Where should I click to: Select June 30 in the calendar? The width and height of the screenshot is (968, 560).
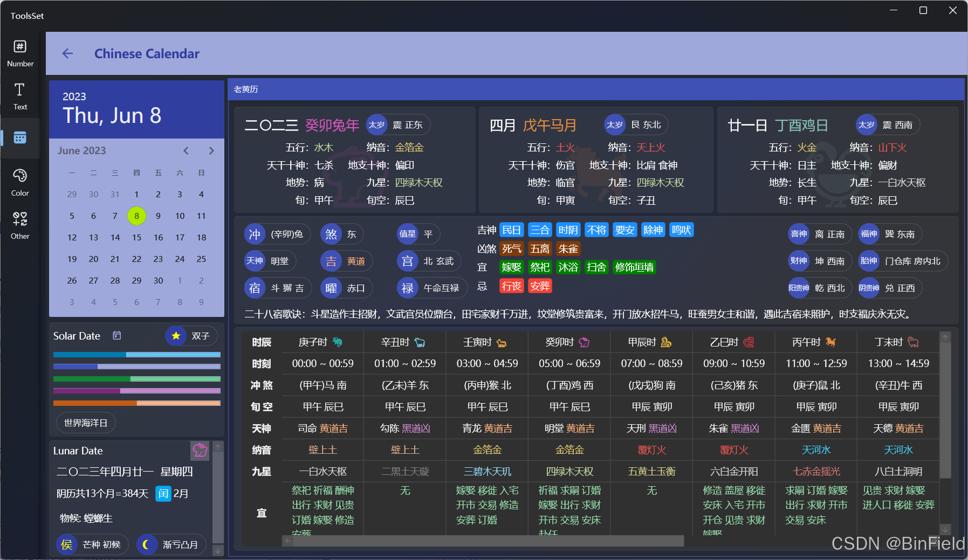pos(158,280)
